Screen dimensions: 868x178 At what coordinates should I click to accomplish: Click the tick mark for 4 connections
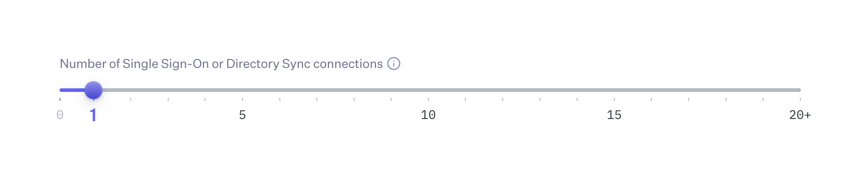tap(205, 99)
